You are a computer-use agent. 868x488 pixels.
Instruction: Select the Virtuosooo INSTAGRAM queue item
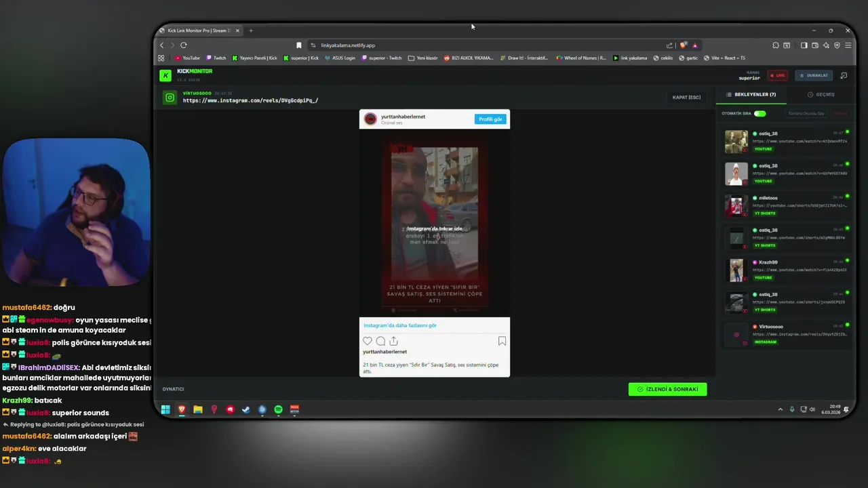tap(787, 334)
